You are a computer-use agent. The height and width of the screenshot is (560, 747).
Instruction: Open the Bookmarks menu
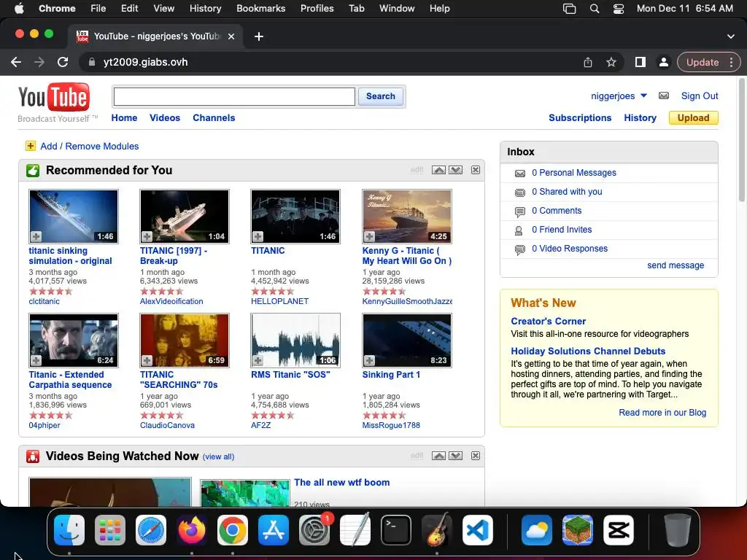pos(260,8)
